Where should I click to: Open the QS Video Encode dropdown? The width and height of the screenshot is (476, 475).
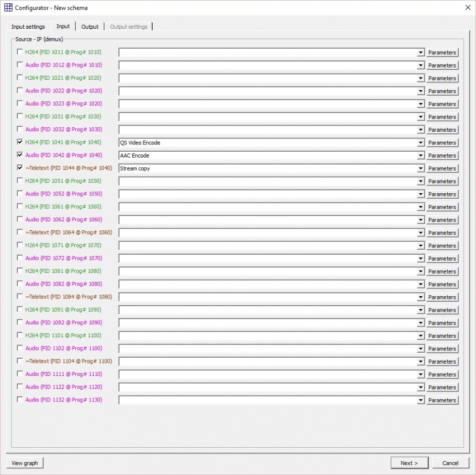[x=420, y=142]
